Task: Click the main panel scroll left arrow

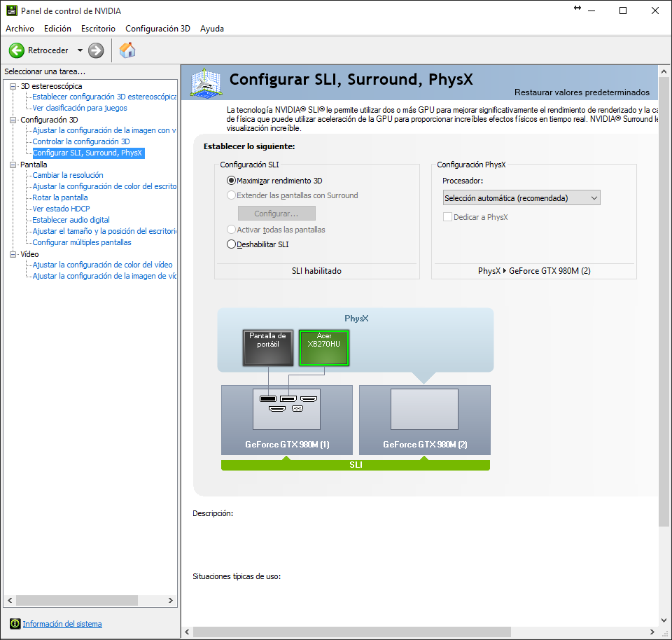Action: [187, 632]
